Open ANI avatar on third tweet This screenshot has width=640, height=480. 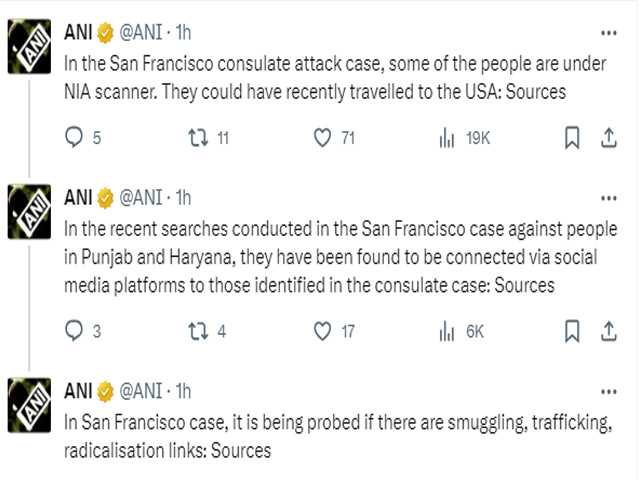29,405
